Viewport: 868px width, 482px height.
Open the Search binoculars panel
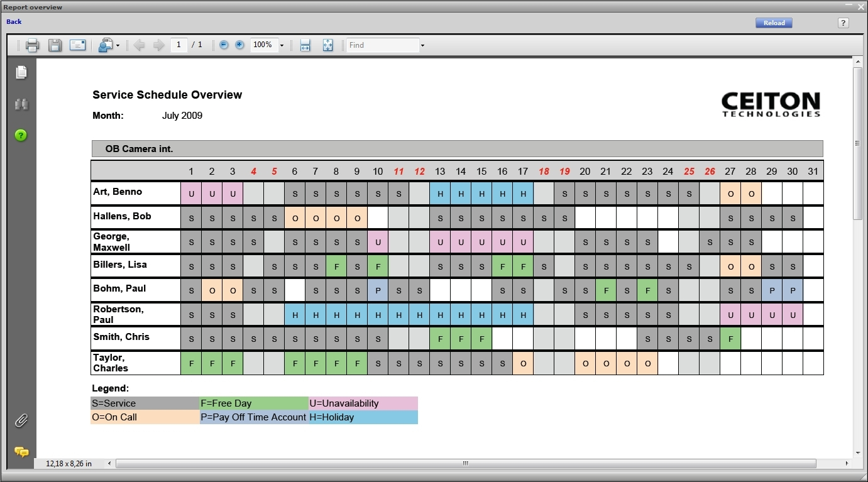(x=21, y=104)
